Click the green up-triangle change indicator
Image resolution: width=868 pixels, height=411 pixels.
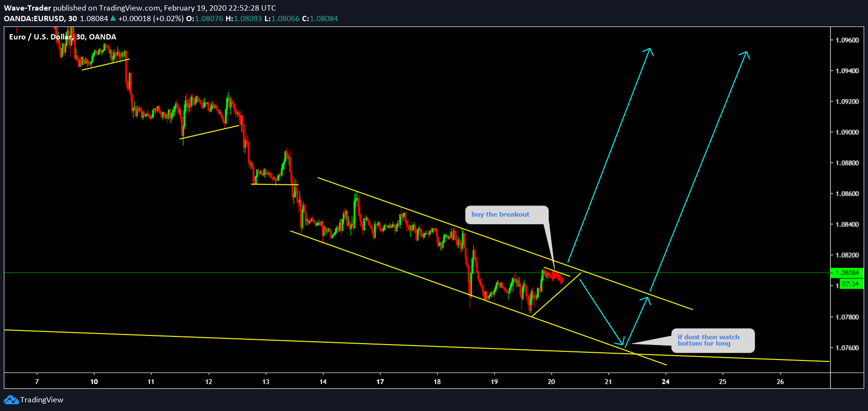113,18
